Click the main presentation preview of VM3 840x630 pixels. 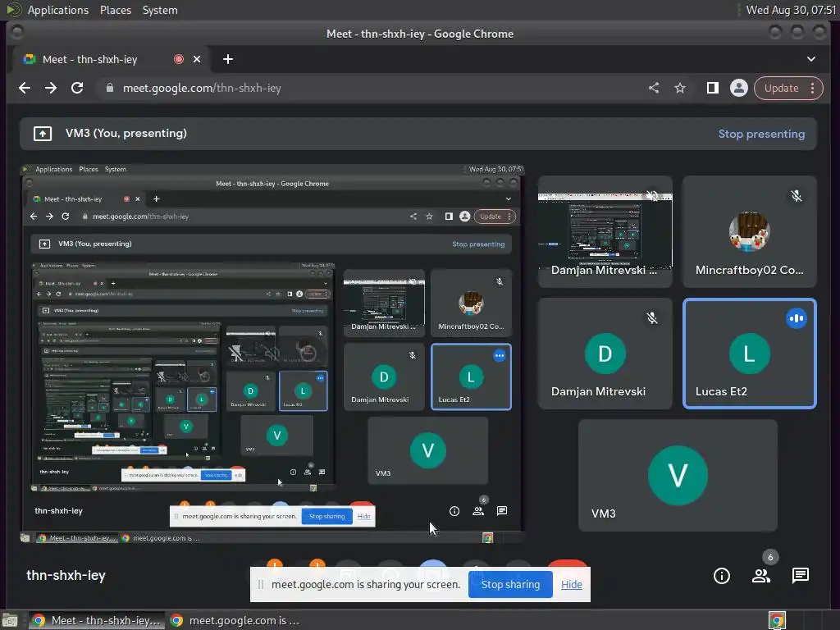272,354
